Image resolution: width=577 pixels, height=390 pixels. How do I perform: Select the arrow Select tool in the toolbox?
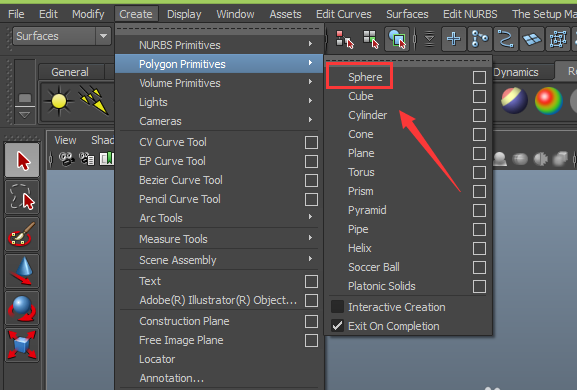tap(22, 161)
